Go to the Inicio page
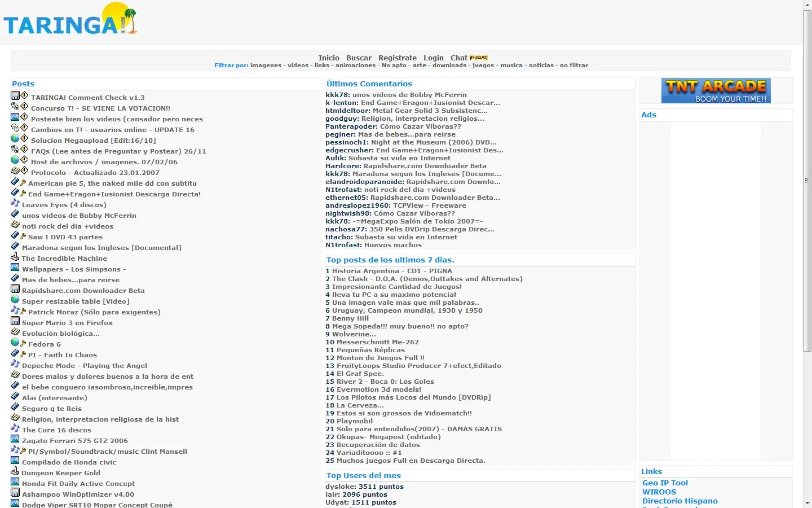This screenshot has width=812, height=508. 329,58
